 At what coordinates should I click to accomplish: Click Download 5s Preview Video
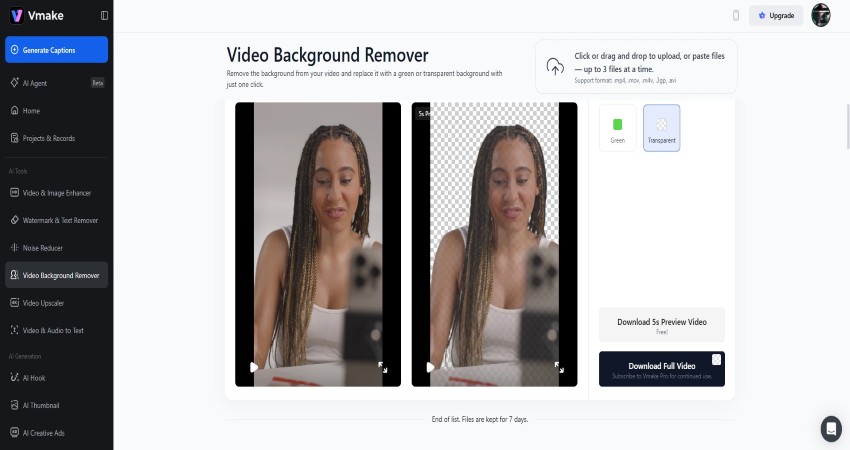[661, 325]
